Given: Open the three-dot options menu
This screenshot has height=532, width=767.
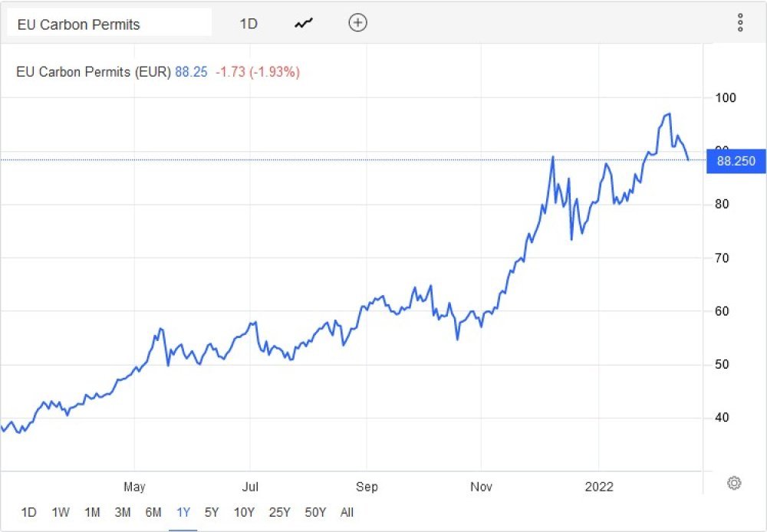Looking at the screenshot, I should [x=739, y=23].
